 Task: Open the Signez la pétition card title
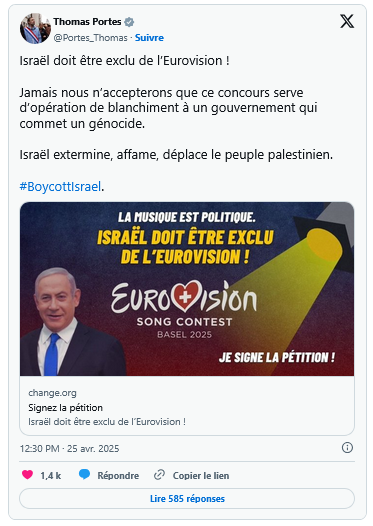[65, 408]
